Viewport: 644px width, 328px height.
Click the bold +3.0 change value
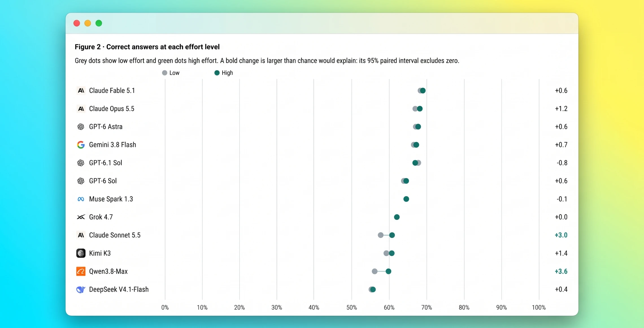tap(561, 235)
